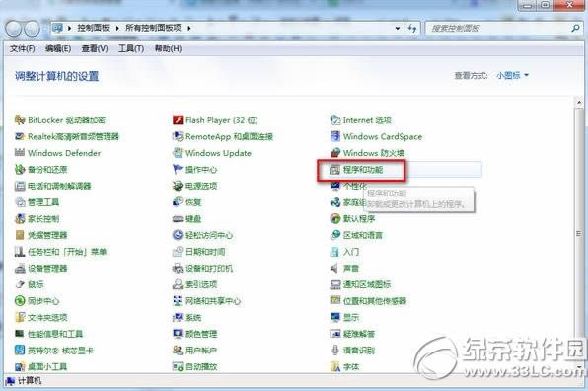
Task: Open Flash Player (32 位) icon
Action: pos(178,120)
